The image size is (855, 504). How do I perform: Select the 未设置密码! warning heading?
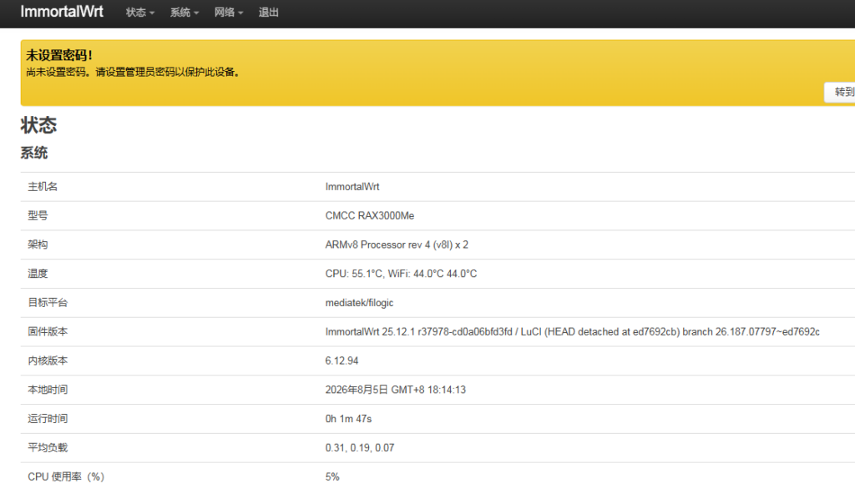59,55
